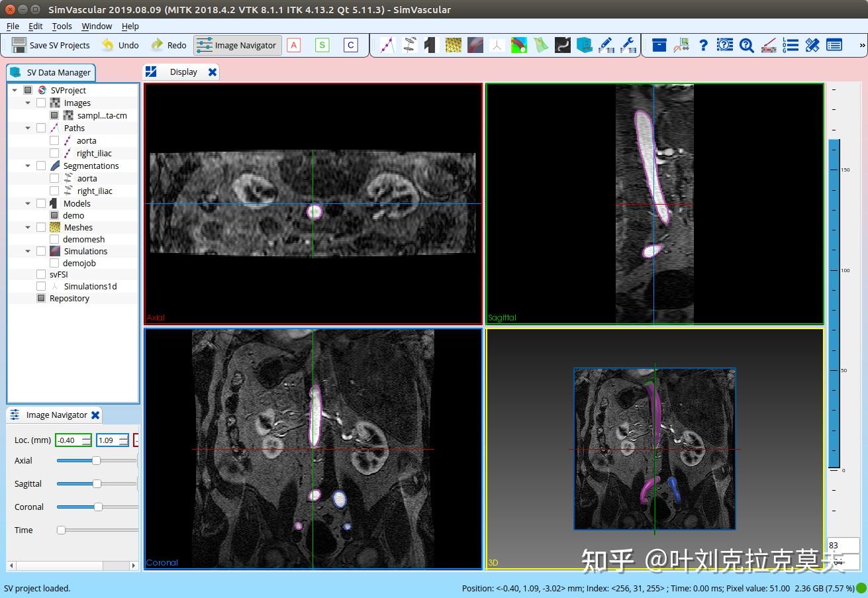Click the wrench settings tool icon
868x598 pixels.
[628, 45]
